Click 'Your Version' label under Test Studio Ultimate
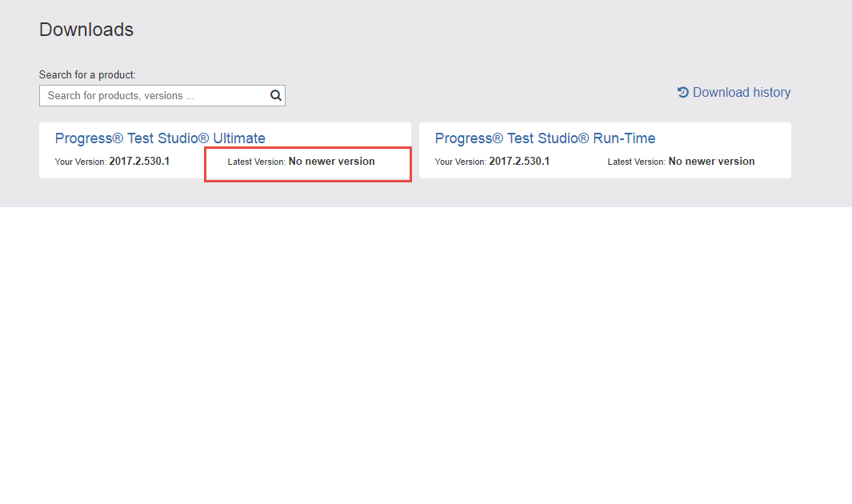This screenshot has width=852, height=504. (80, 162)
